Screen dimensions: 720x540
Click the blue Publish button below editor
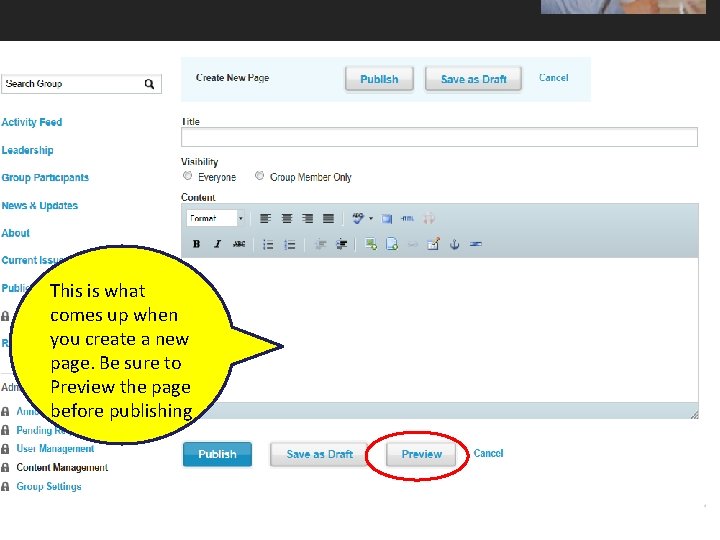coord(217,454)
